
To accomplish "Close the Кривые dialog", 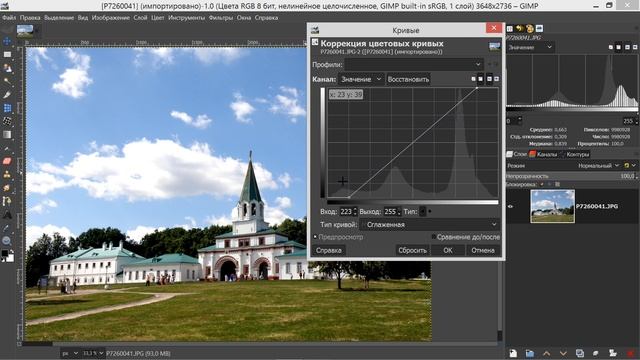I will 494,28.
